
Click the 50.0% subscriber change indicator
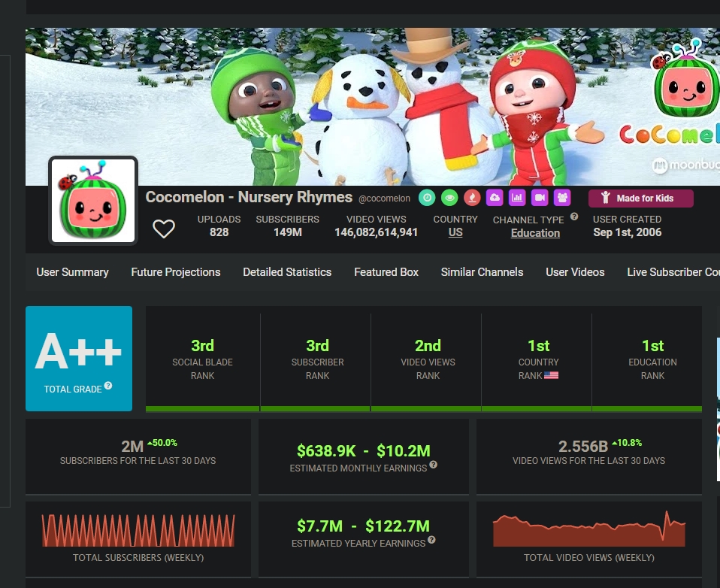pyautogui.click(x=162, y=443)
